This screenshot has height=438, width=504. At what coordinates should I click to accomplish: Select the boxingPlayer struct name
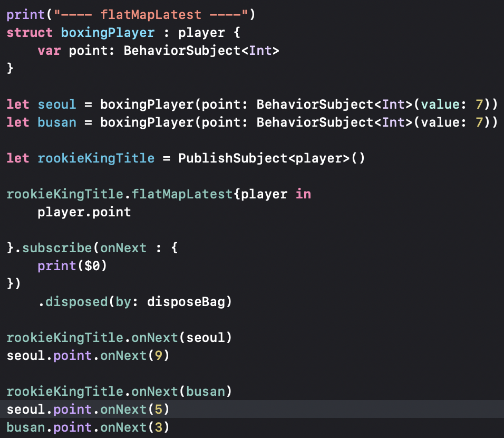(108, 33)
